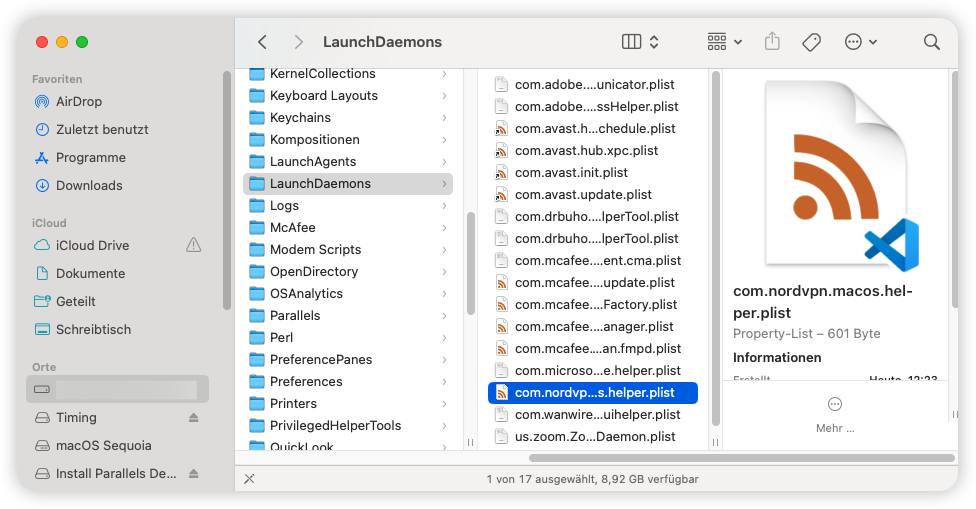Select the Install Parallels De... volume
976x509 pixels.
[x=116, y=474]
